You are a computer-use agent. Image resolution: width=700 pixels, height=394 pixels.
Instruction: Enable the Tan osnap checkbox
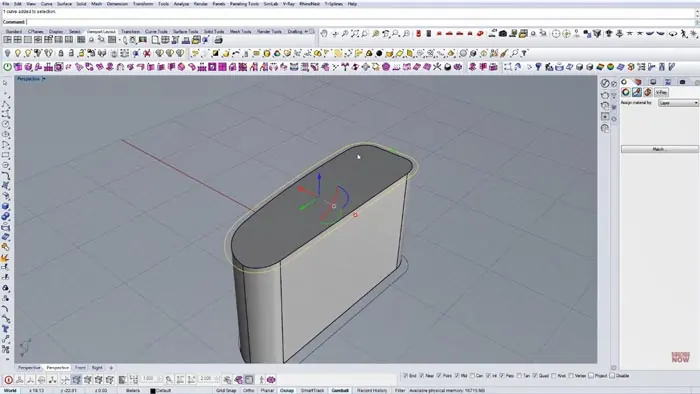pyautogui.click(x=519, y=376)
